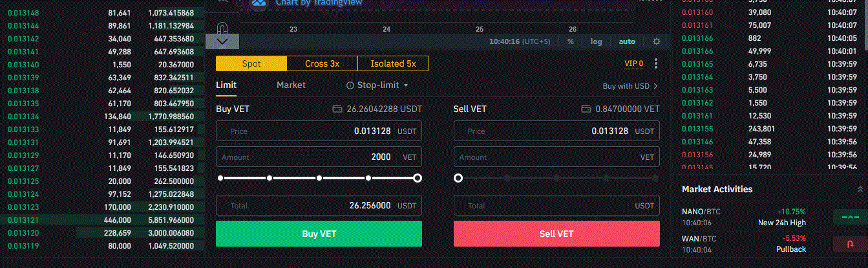This screenshot has width=868, height=268.
Task: Click the green Buy VET button
Action: [x=319, y=234]
